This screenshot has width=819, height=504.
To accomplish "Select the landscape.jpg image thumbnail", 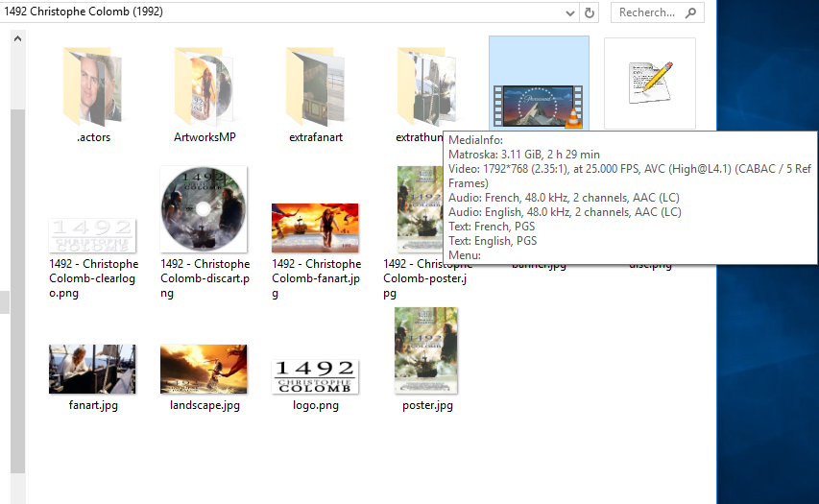I will click(204, 370).
